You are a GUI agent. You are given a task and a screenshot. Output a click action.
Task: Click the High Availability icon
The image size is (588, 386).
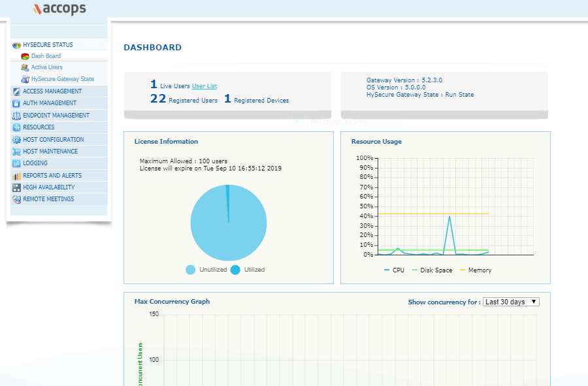[x=16, y=187]
